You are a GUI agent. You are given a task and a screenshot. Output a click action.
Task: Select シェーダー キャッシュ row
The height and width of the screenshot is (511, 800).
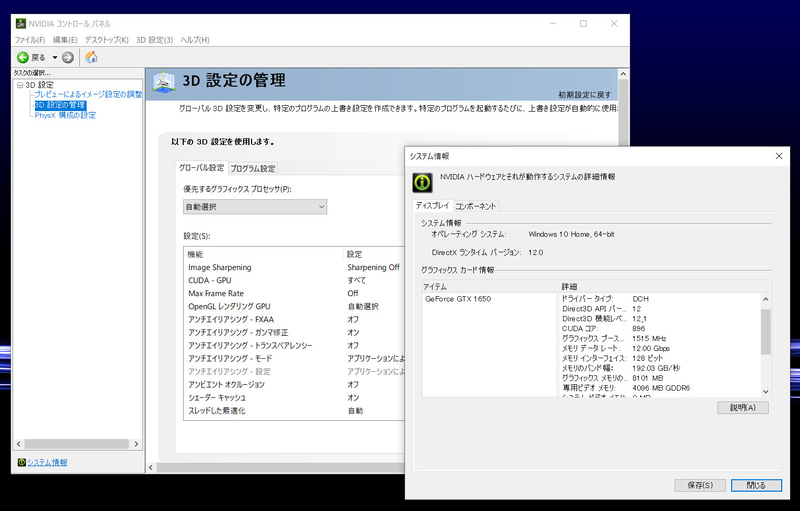click(293, 398)
